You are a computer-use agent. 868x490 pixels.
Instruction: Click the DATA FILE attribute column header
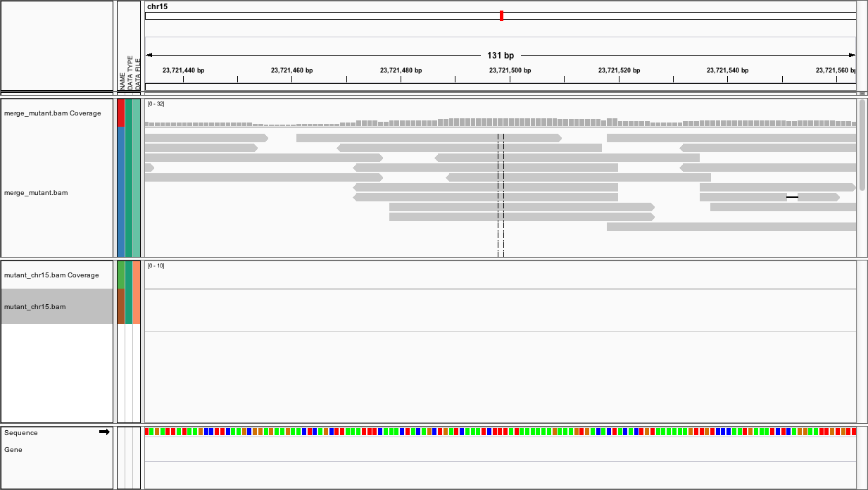tap(137, 73)
